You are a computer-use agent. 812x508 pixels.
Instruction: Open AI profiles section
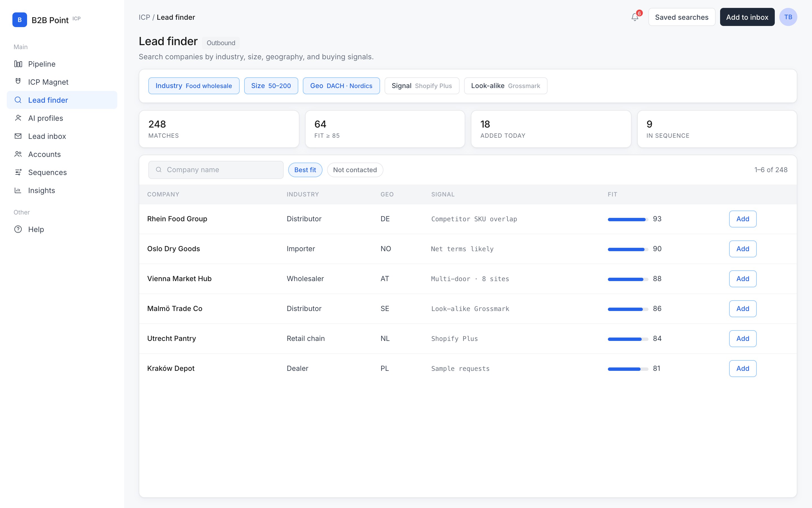coord(62,118)
